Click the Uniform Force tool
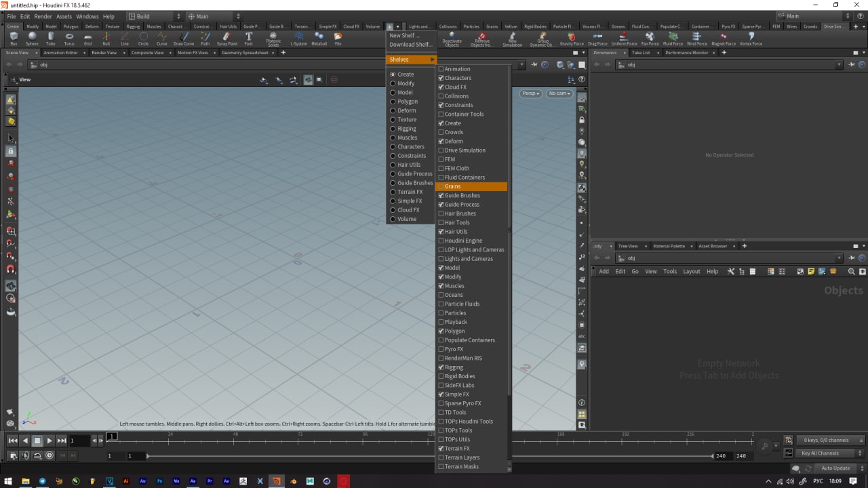 point(625,39)
